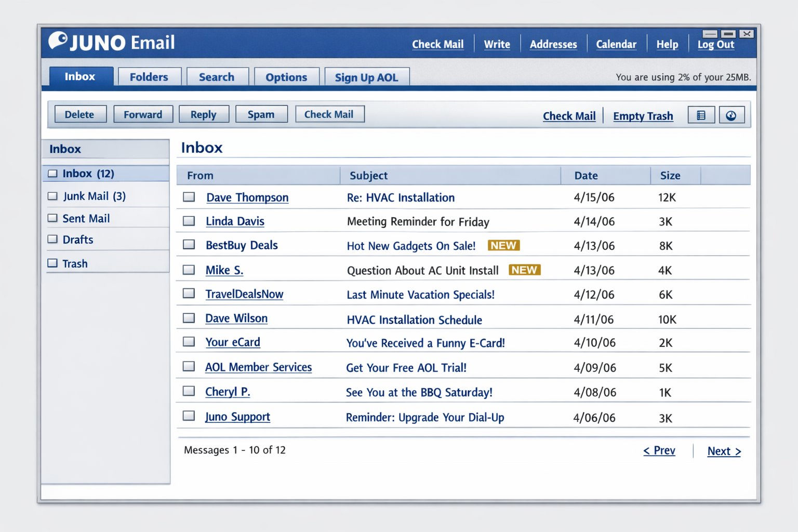Click the Check Mail toolbar button
This screenshot has height=532, width=798.
329,114
